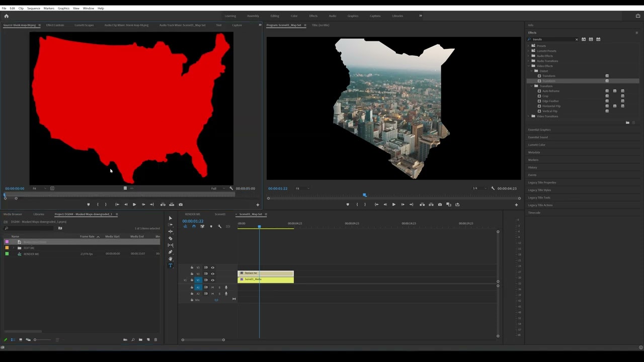The width and height of the screenshot is (644, 362).
Task: Click New Custom Bin icon in Effects panel
Action: tap(627, 123)
